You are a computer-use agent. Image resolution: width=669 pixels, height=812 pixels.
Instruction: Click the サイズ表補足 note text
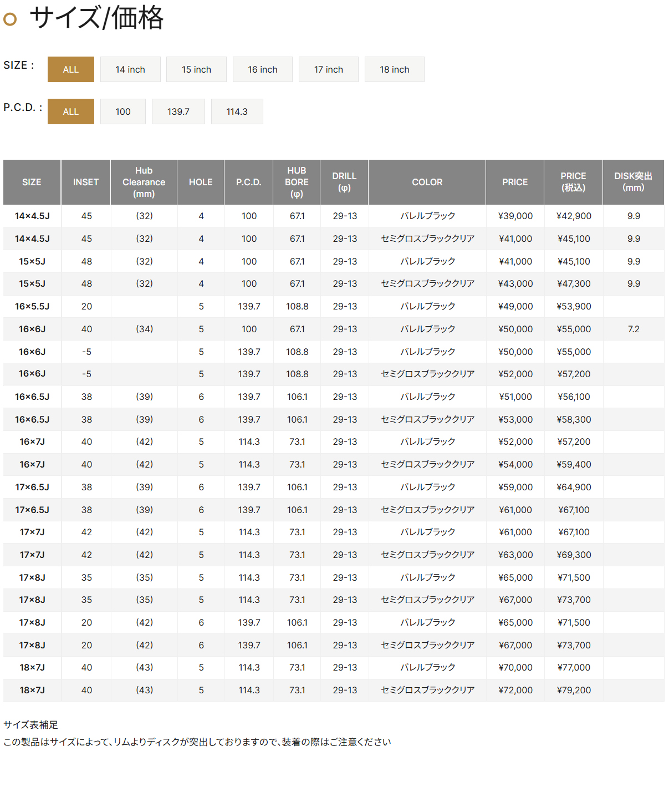click(x=31, y=724)
